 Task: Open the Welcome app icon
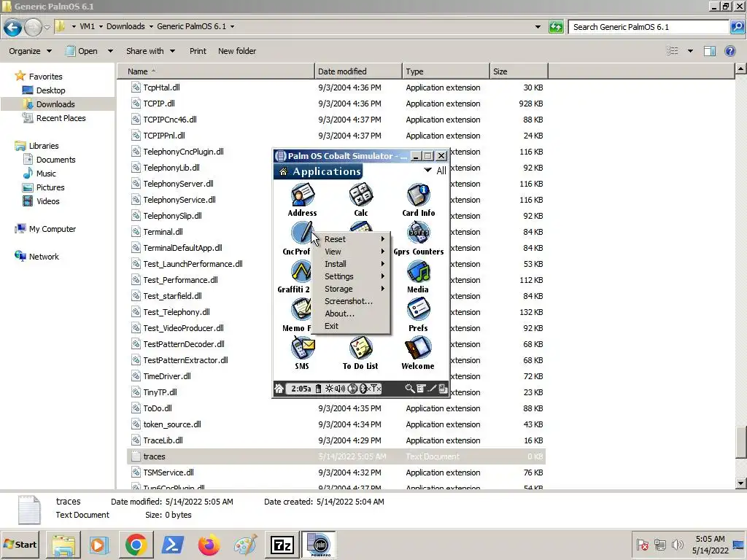(x=418, y=354)
